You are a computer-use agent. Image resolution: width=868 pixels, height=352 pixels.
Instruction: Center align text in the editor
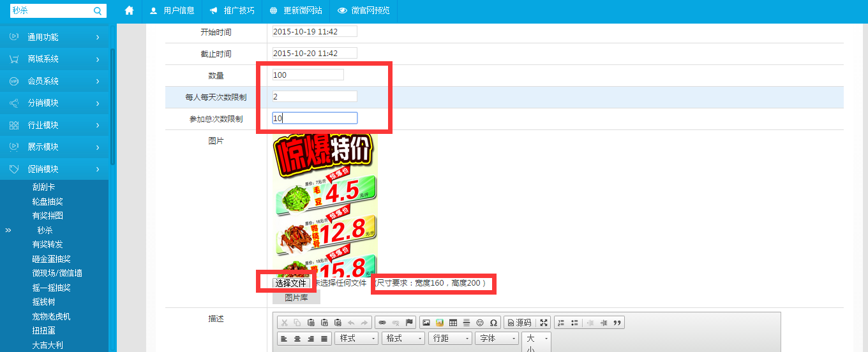pos(297,339)
